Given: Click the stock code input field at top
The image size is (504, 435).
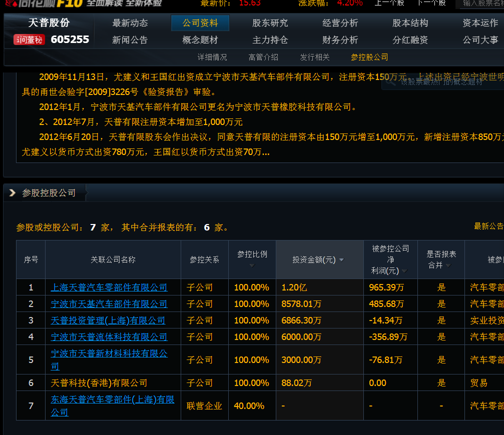Looking at the screenshot, I should pyautogui.click(x=480, y=3).
